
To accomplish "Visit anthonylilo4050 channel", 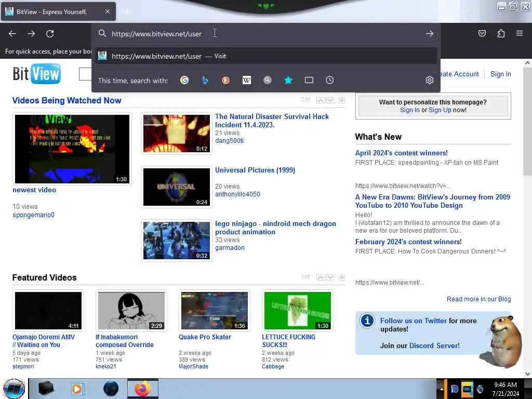I will [x=237, y=194].
